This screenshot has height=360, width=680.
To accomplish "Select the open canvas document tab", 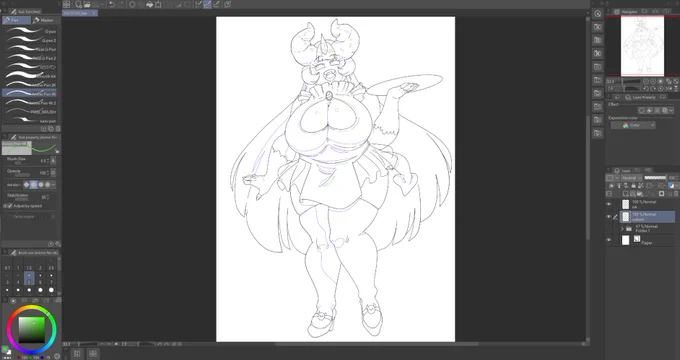I will coord(80,13).
